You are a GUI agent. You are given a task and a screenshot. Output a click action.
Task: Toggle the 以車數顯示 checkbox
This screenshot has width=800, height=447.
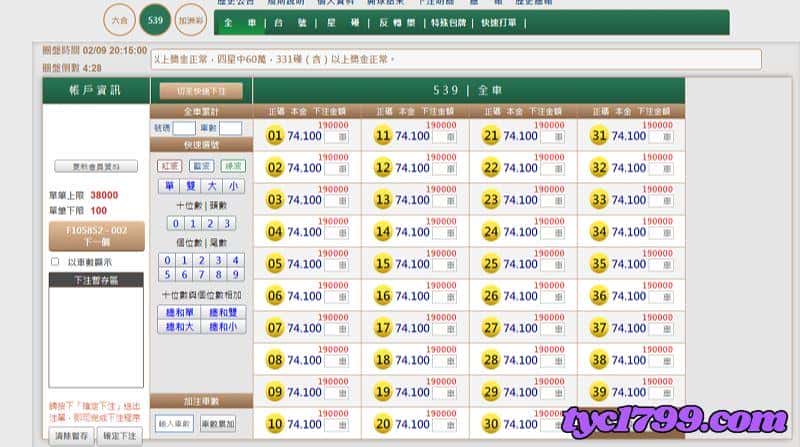click(55, 262)
